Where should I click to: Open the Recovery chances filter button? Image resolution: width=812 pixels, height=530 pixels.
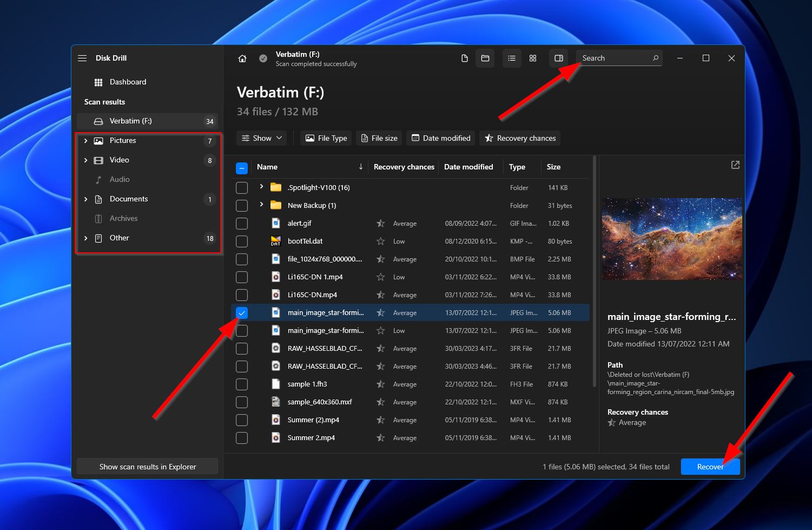pos(520,138)
